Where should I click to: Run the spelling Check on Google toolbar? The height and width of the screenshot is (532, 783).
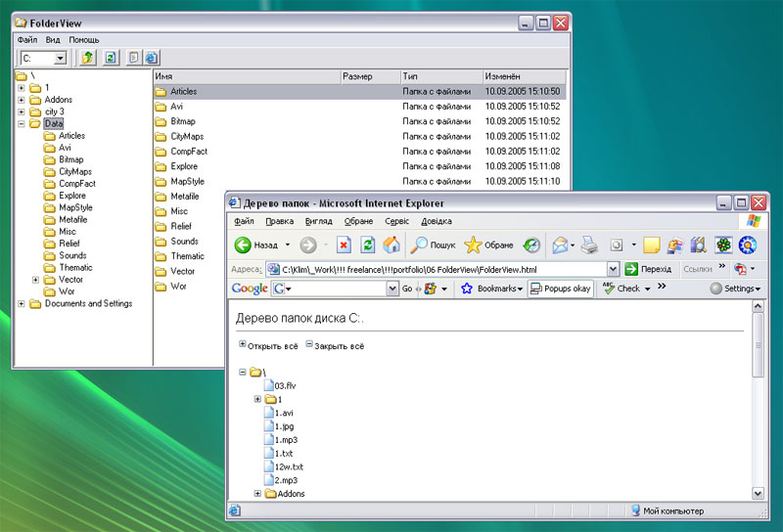[x=622, y=288]
